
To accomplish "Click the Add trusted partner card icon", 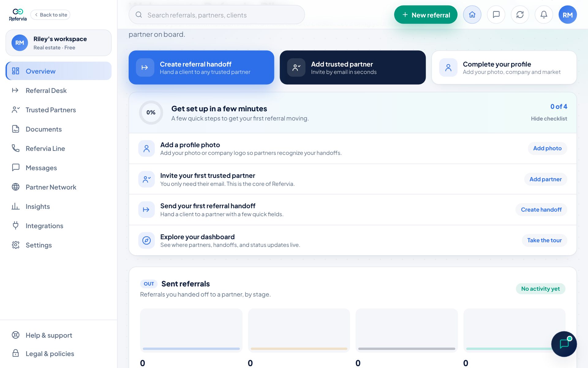I will 296,67.
